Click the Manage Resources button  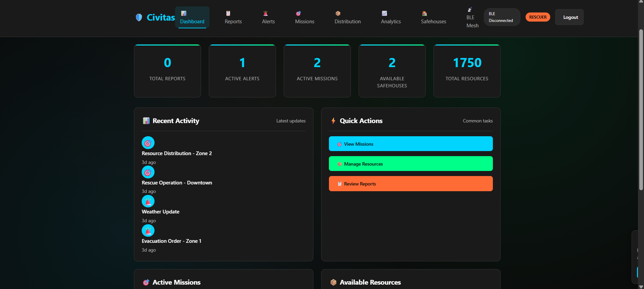tap(411, 164)
